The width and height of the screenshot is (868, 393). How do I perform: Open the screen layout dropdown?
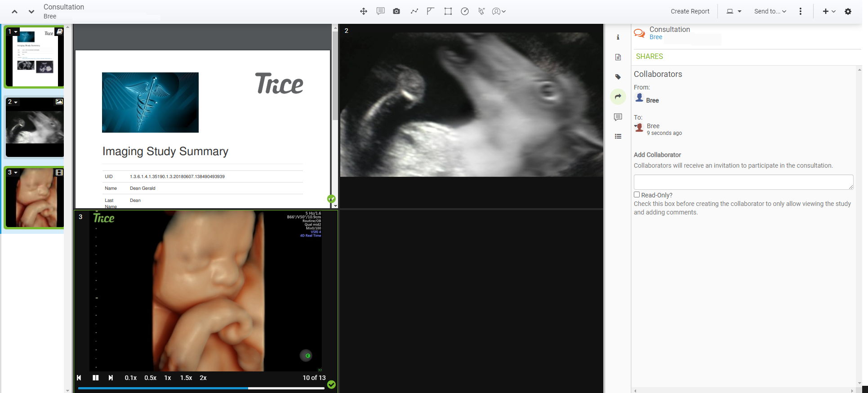point(734,11)
